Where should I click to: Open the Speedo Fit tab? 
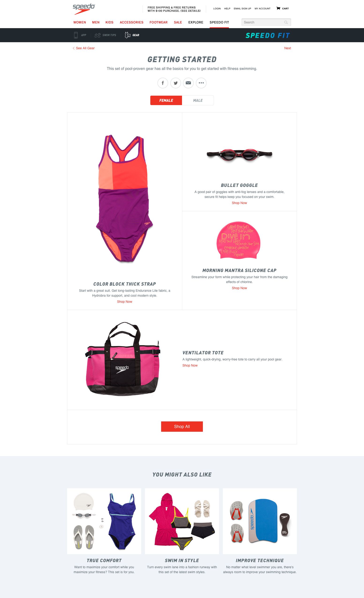tap(219, 22)
